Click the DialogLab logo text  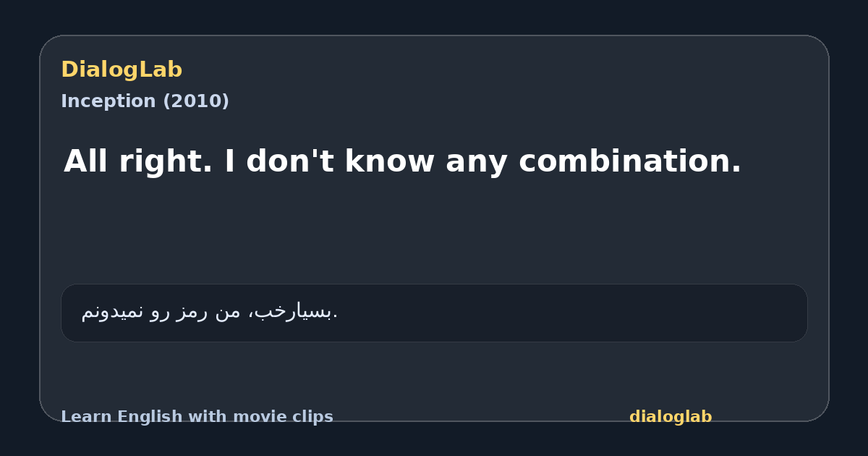122,70
